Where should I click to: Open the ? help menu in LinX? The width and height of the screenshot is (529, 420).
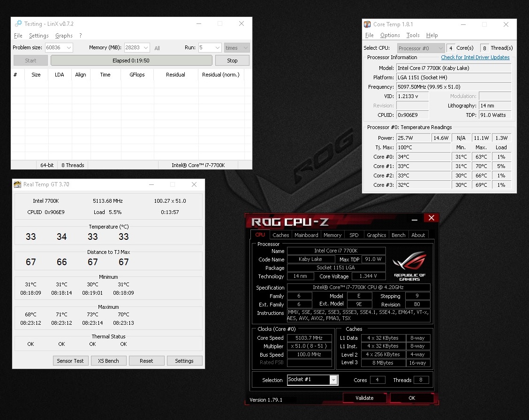[x=81, y=36]
